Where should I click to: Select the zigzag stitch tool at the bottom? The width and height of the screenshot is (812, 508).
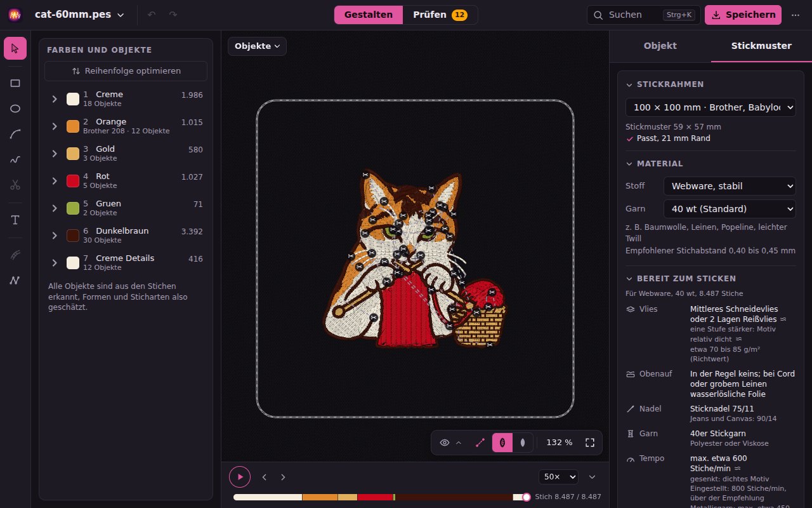tap(15, 280)
